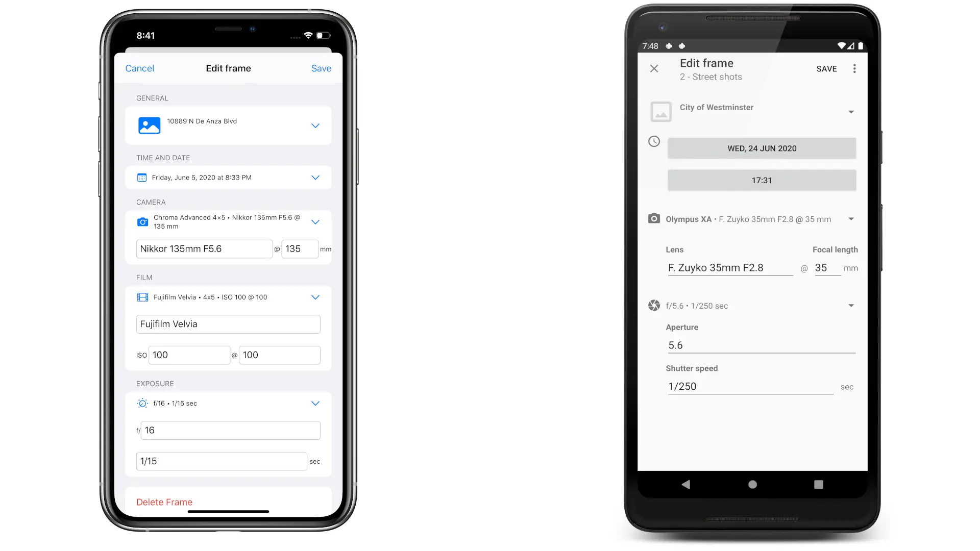
Task: Toggle the aperture/shutter dropdown on Android
Action: (x=851, y=306)
